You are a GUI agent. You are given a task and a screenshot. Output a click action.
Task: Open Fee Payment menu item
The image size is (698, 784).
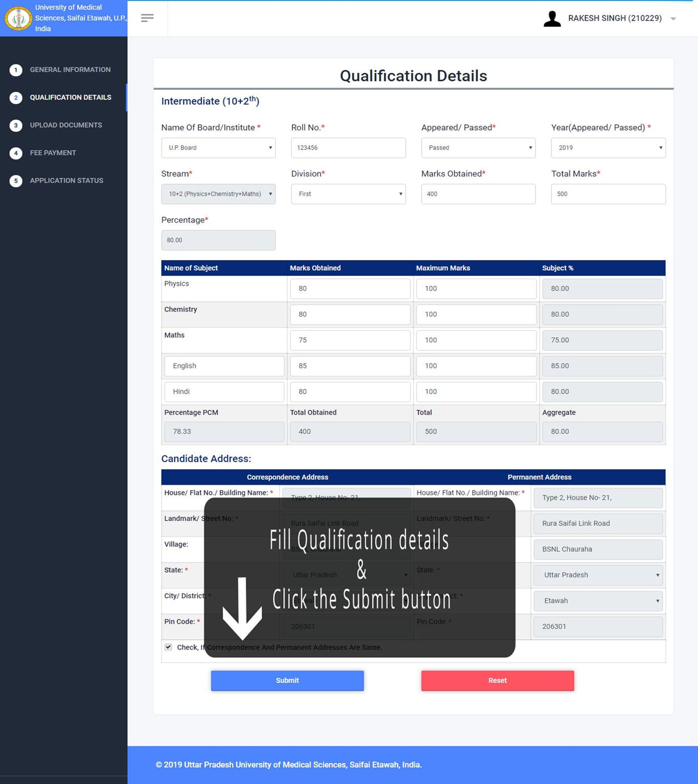[x=53, y=153]
